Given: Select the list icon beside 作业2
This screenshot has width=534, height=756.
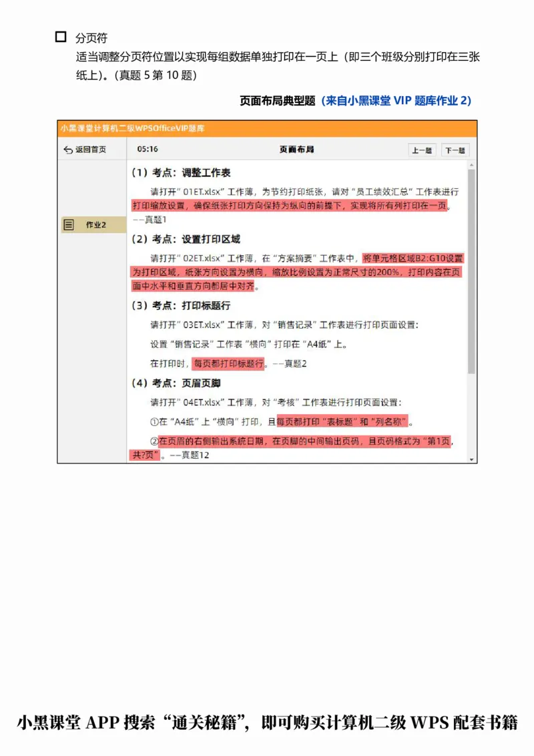Looking at the screenshot, I should point(69,225).
